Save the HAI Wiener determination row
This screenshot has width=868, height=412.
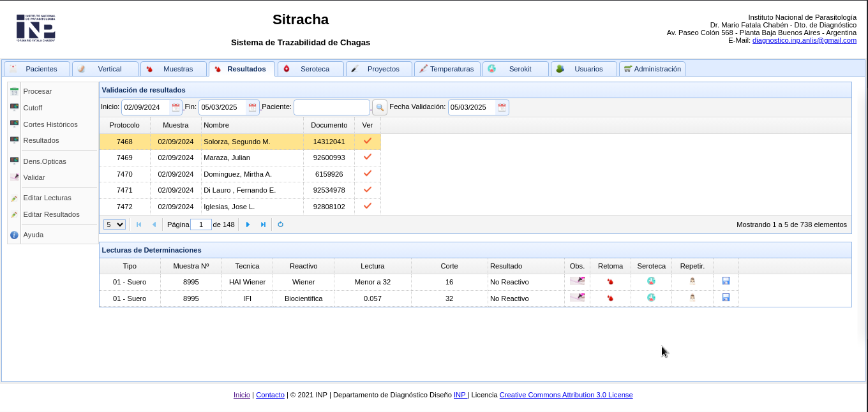726,281
